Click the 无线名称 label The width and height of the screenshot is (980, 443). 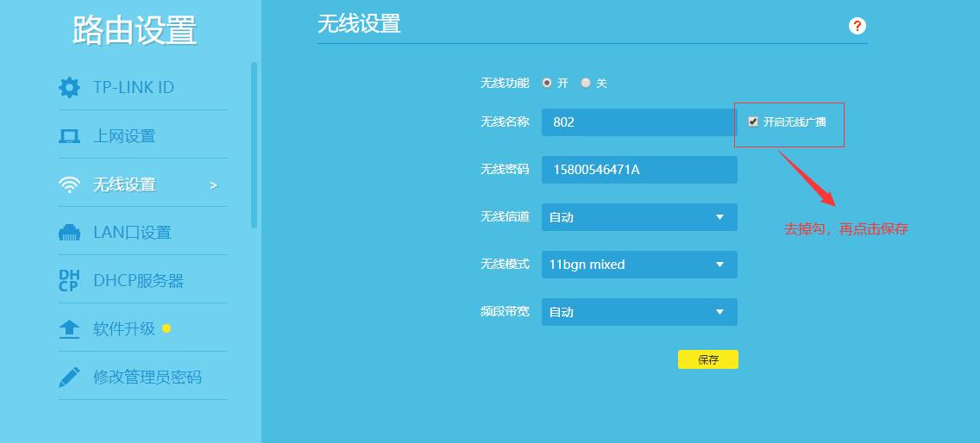click(505, 122)
